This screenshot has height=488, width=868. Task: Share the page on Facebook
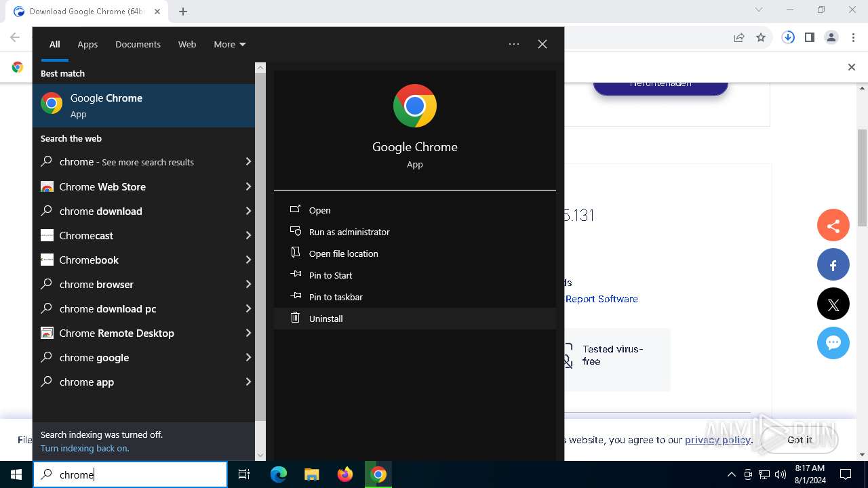point(833,265)
